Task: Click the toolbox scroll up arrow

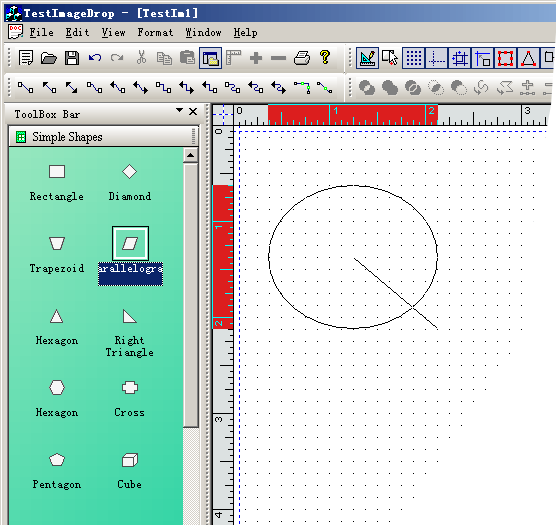Action: pyautogui.click(x=190, y=155)
